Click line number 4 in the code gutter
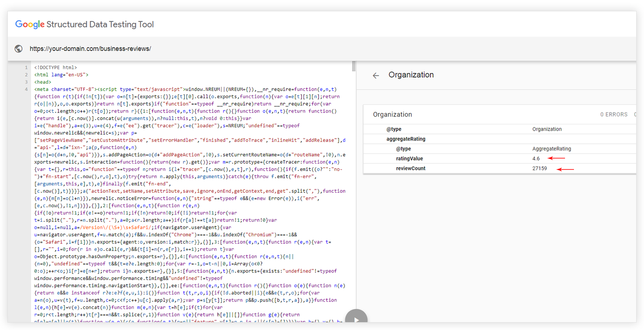 (26, 90)
